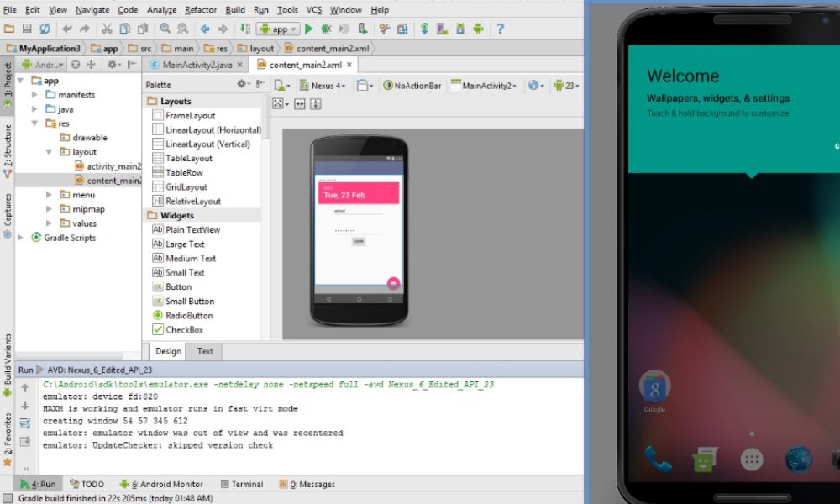This screenshot has width=840, height=504.
Task: Expand the Gradle Scripts node
Action: [21, 238]
